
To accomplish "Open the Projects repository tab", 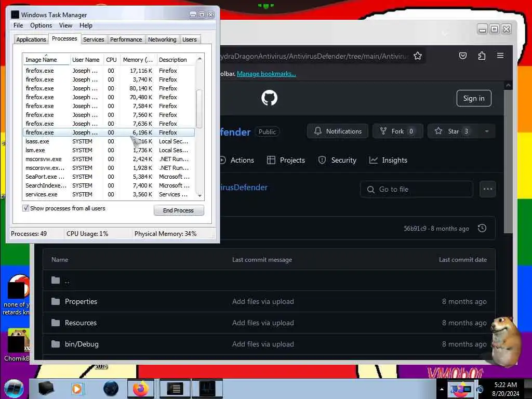I will (286, 160).
